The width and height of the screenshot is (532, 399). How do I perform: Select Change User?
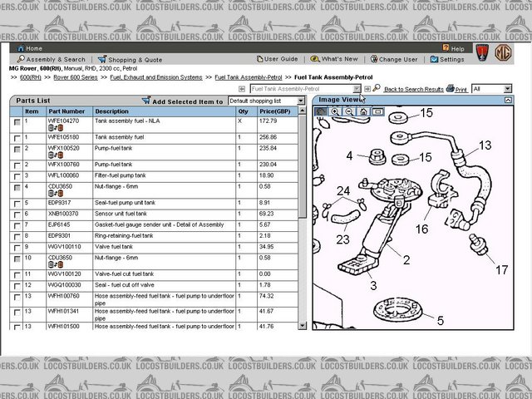[394, 59]
